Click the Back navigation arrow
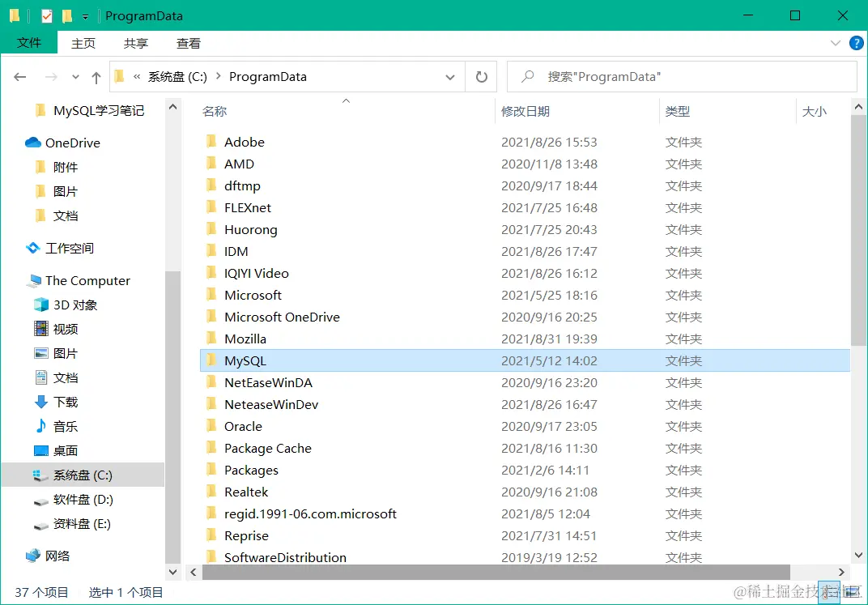This screenshot has height=605, width=868. click(20, 77)
